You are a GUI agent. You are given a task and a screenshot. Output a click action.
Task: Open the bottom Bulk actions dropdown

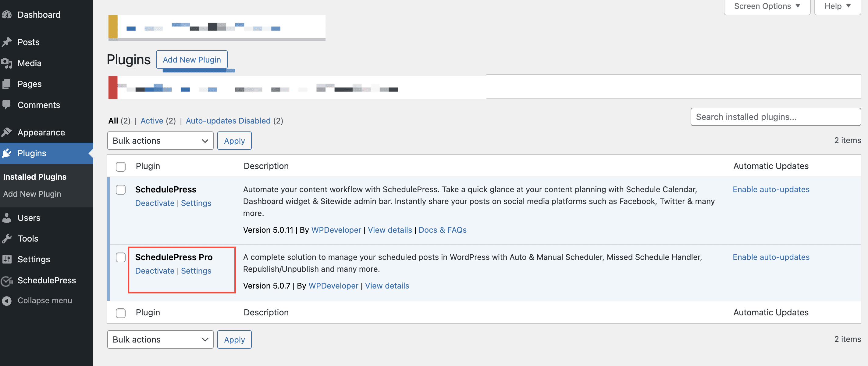pos(160,339)
